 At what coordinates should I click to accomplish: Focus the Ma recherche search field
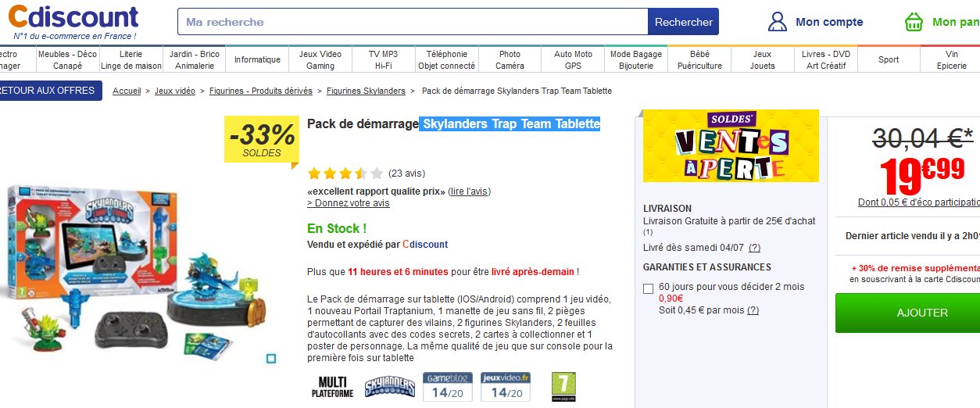coord(413,22)
